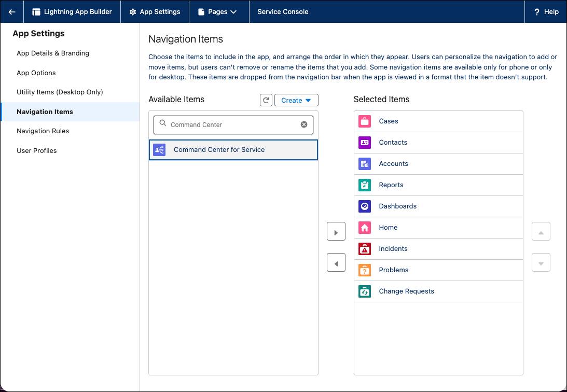Select Accounts in Selected Items

438,164
